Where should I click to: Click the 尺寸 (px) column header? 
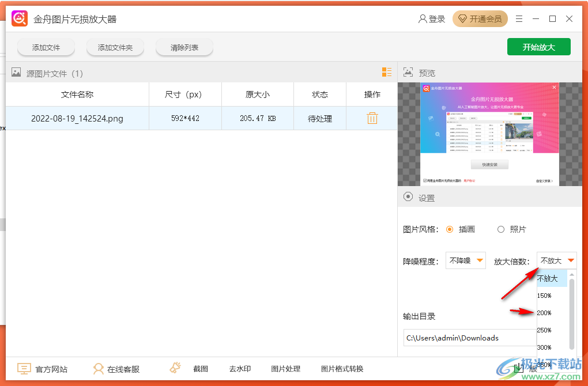tap(185, 94)
